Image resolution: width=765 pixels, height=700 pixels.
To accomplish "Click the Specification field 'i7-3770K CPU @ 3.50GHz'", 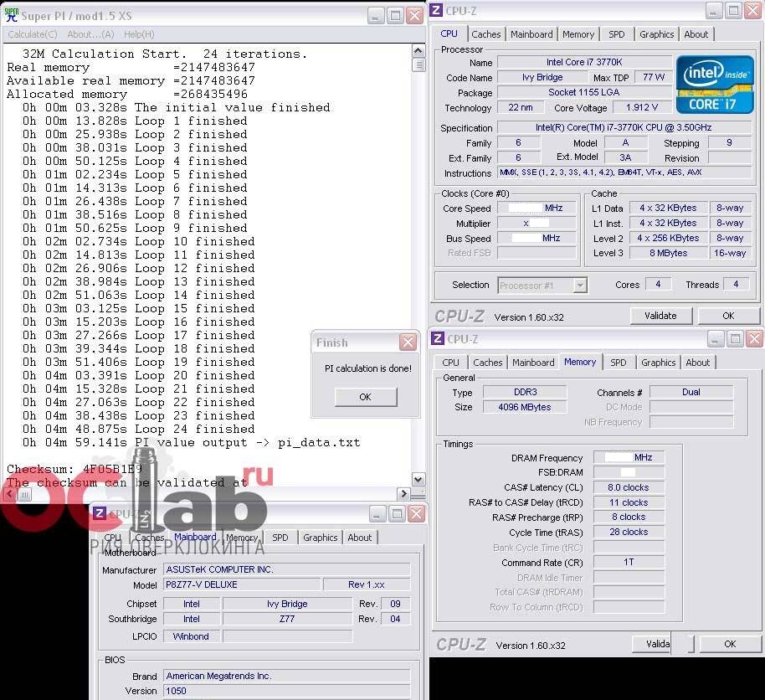I will [624, 127].
